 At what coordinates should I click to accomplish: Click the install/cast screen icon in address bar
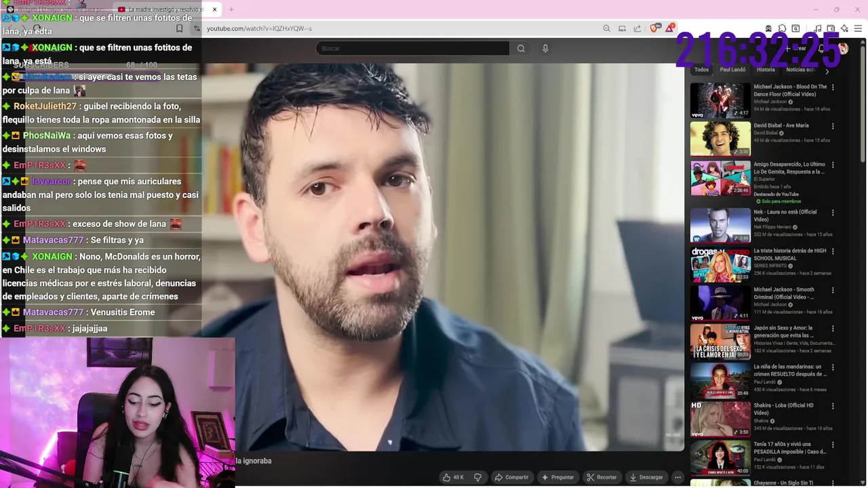(622, 28)
